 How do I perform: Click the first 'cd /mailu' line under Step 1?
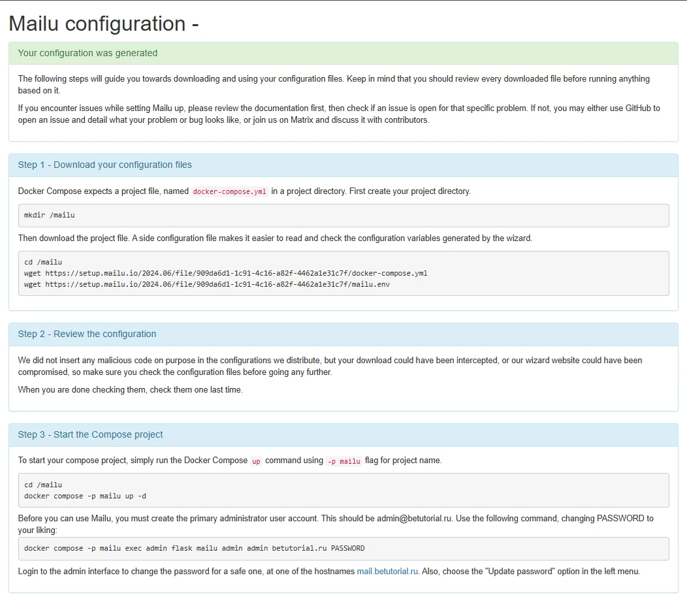[43, 262]
